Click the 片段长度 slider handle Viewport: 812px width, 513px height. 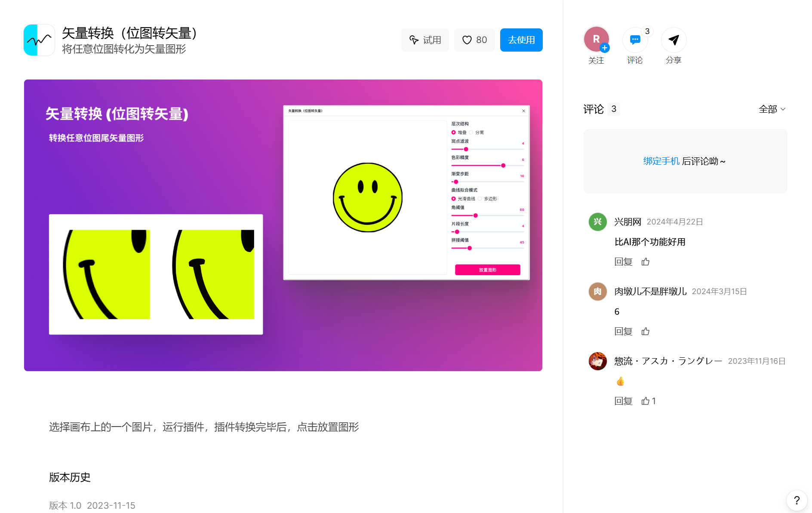[457, 232]
